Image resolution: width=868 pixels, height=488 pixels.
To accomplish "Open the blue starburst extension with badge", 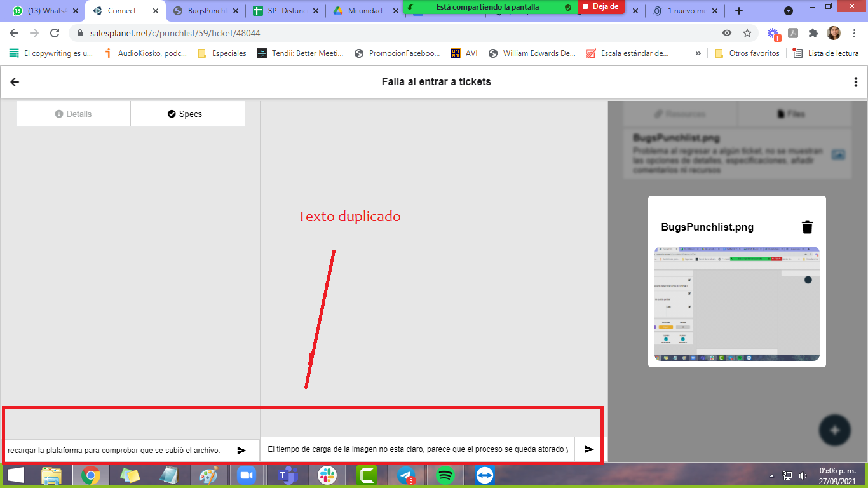I will point(773,33).
